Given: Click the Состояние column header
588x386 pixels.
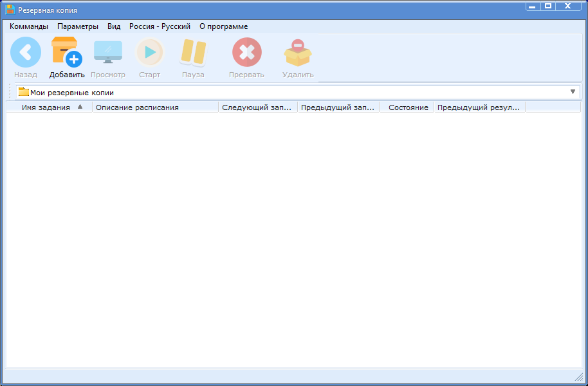Looking at the screenshot, I should pyautogui.click(x=408, y=107).
